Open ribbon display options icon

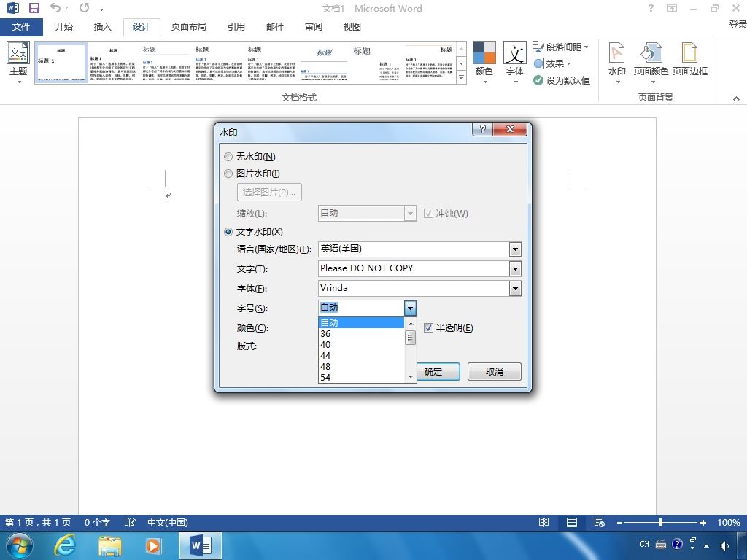(672, 8)
